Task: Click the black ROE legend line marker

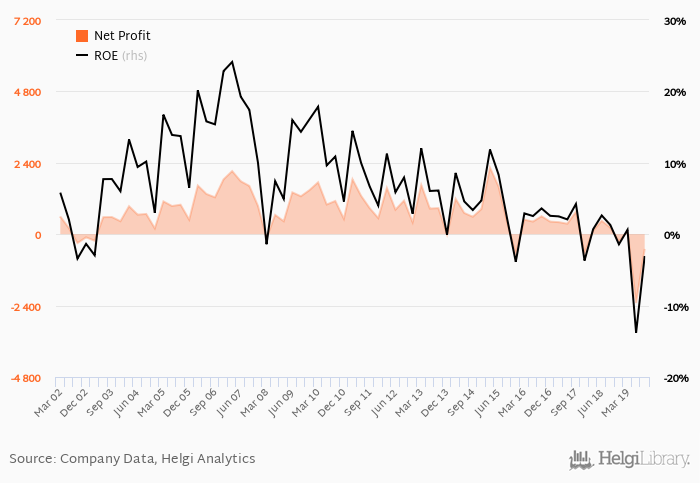Action: pos(82,56)
